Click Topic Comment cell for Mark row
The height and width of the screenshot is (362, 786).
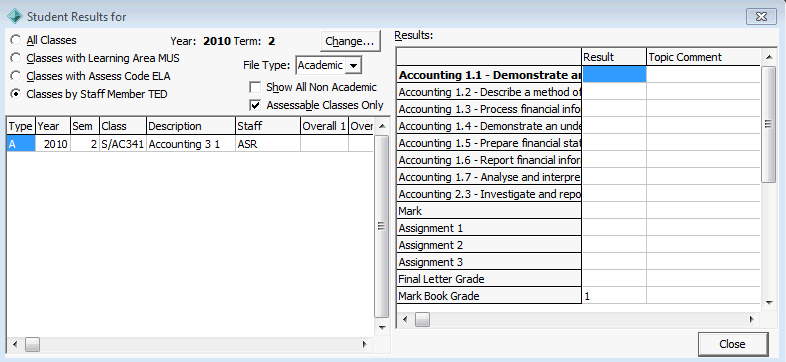[x=703, y=211]
